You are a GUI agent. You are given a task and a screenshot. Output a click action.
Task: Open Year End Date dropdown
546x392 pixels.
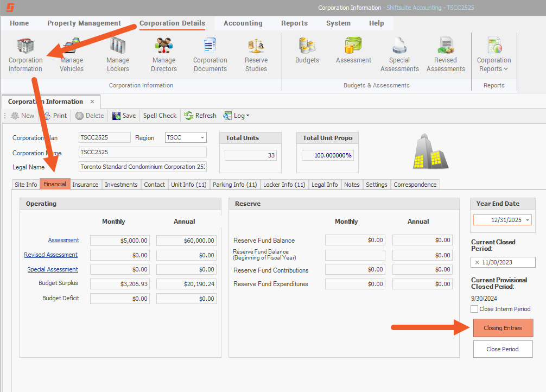(x=528, y=220)
